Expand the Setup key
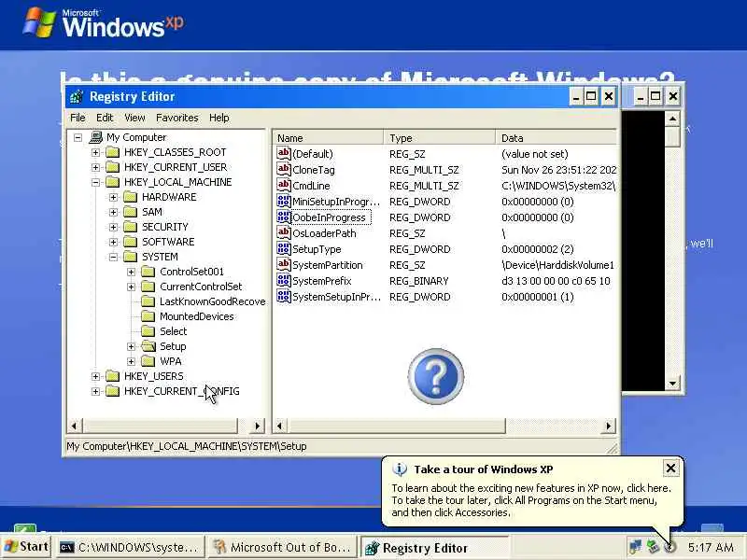Viewport: 747px width, 560px height. [x=131, y=346]
